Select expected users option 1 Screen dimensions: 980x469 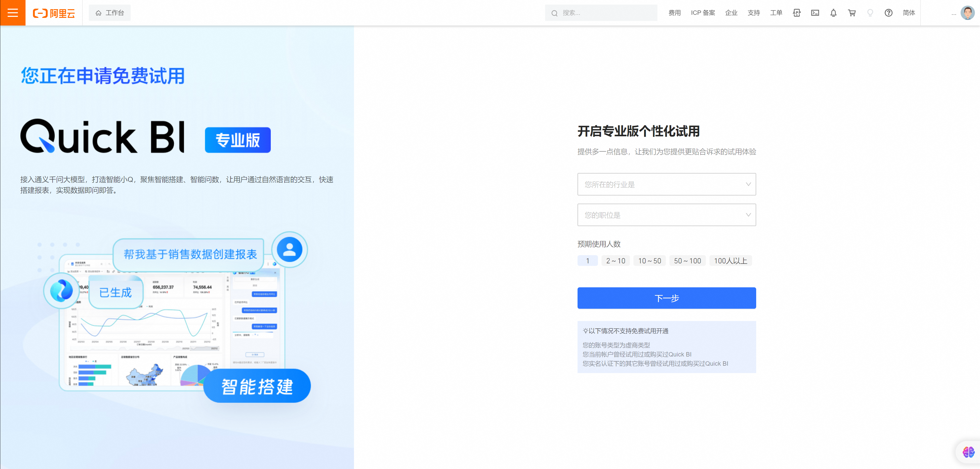[x=587, y=261]
